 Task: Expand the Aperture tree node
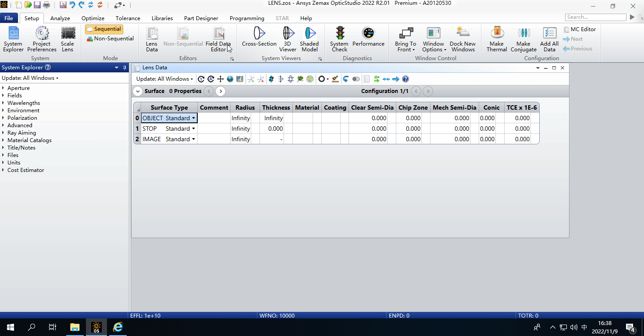(4, 88)
